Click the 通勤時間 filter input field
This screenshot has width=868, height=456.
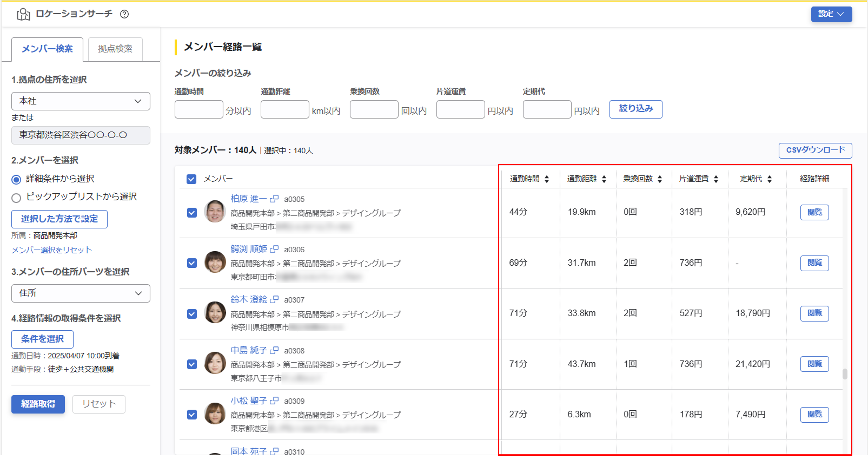[x=198, y=109]
